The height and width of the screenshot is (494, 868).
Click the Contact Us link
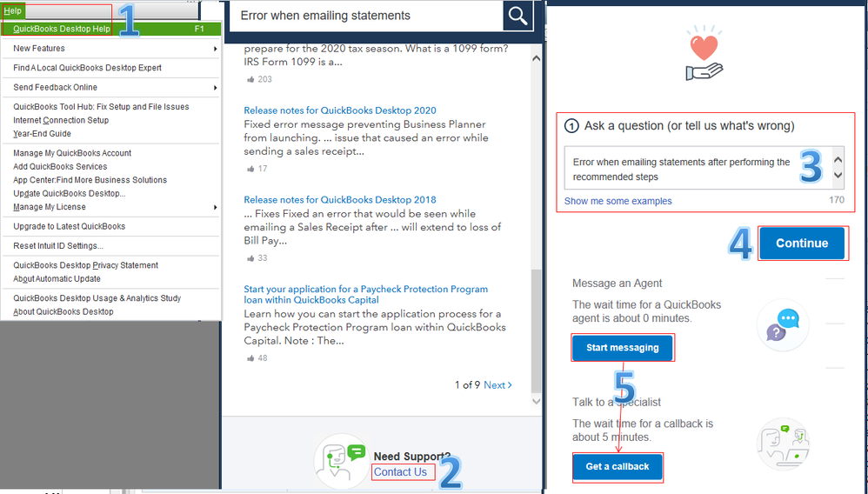click(400, 472)
